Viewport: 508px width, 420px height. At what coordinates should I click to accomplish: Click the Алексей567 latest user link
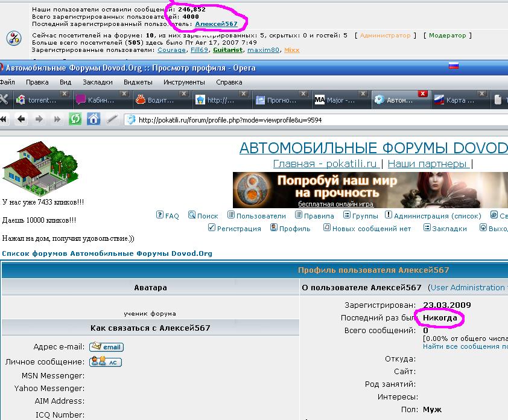click(216, 24)
